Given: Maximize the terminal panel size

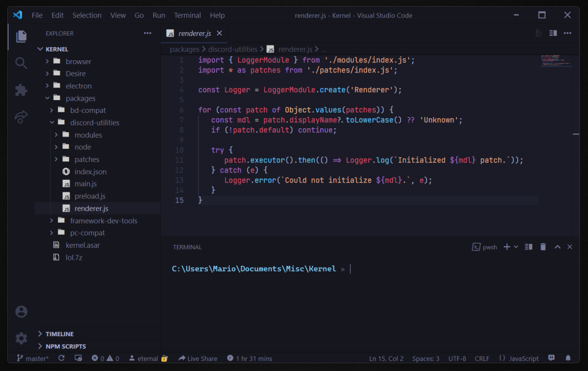Looking at the screenshot, I should click(x=558, y=247).
